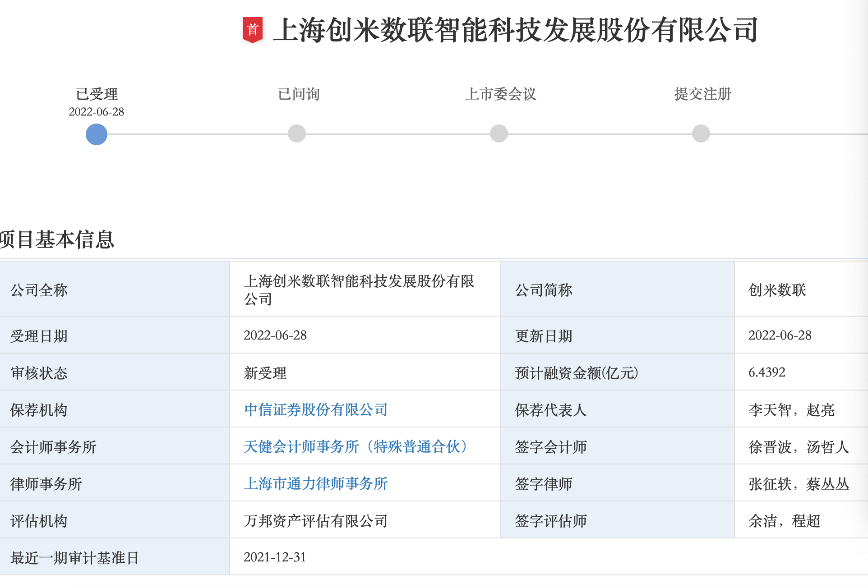This screenshot has width=868, height=588.
Task: Click the grey 上市委会议 progress node
Action: tap(499, 133)
